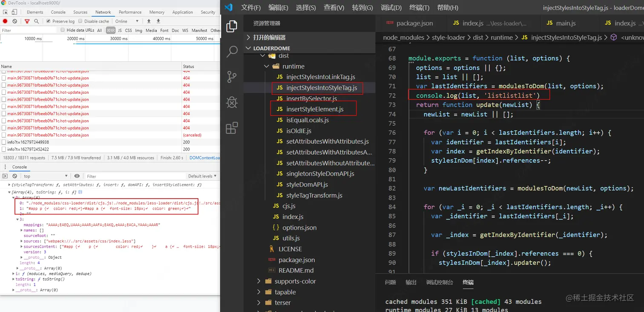
Task: Open the 编辑(E) menu
Action: (278, 7)
